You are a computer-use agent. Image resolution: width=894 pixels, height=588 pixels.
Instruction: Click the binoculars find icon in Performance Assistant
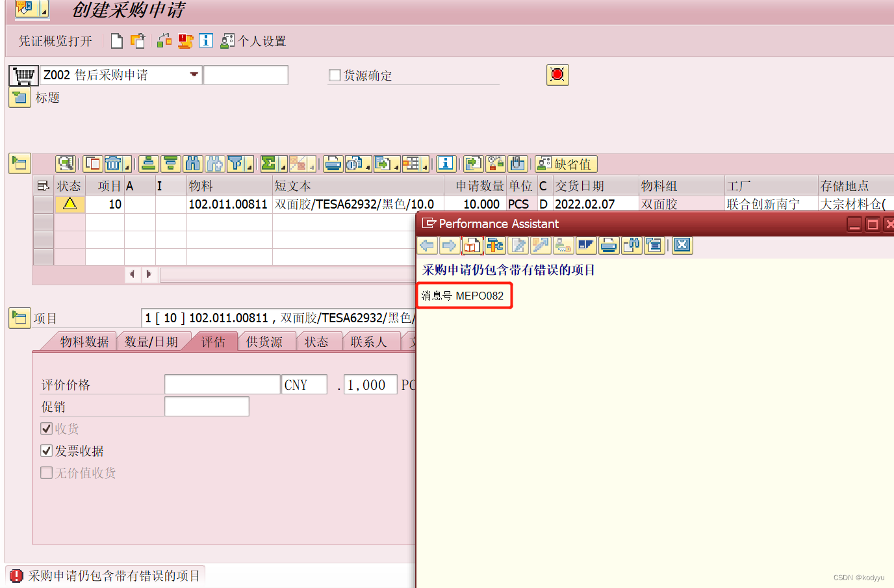pos(632,245)
